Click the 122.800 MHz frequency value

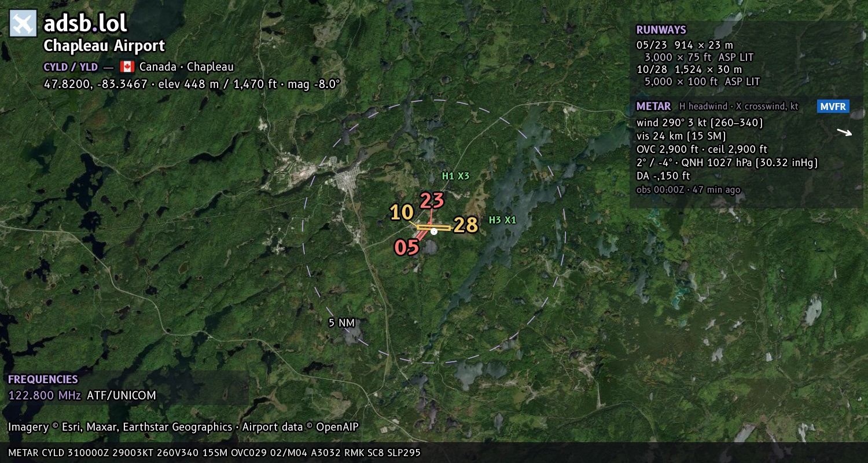pyautogui.click(x=45, y=396)
